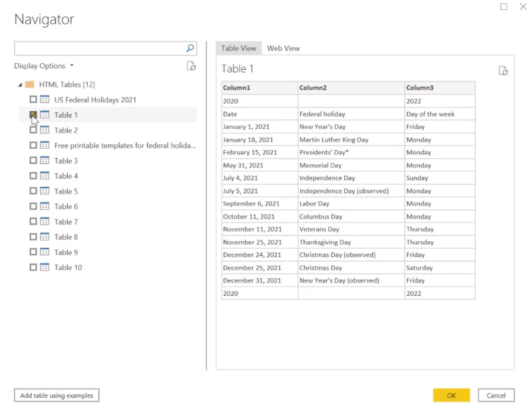The width and height of the screenshot is (532, 408).
Task: Select the Table 4 tree item label
Action: pyautogui.click(x=66, y=176)
